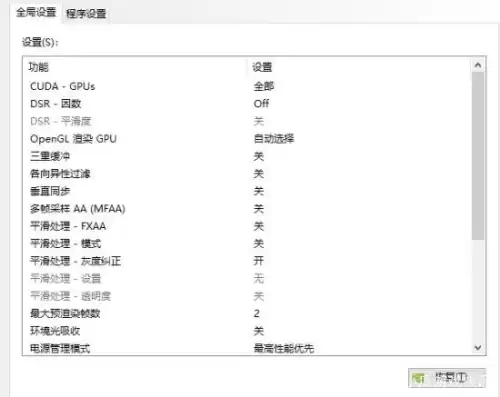Open the 关 value for 三重缓冲
The height and width of the screenshot is (397, 500).
pyautogui.click(x=259, y=156)
